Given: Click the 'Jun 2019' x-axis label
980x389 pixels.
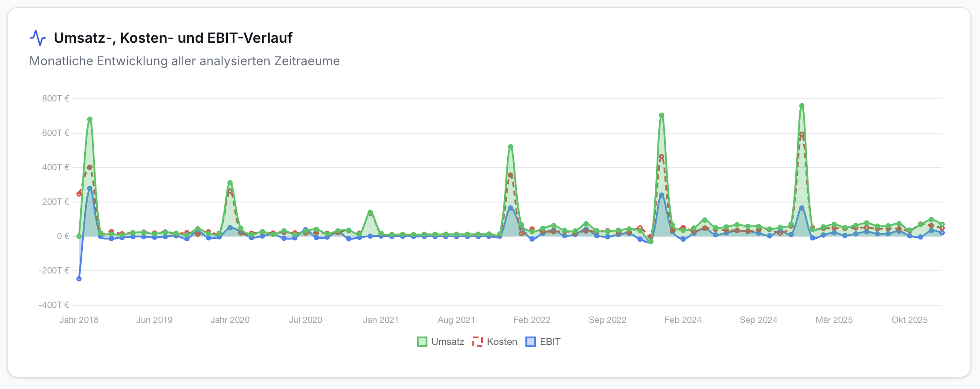Looking at the screenshot, I should tap(154, 320).
